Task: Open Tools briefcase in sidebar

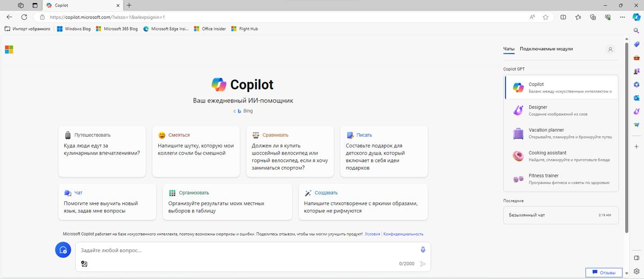Action: coord(636,58)
